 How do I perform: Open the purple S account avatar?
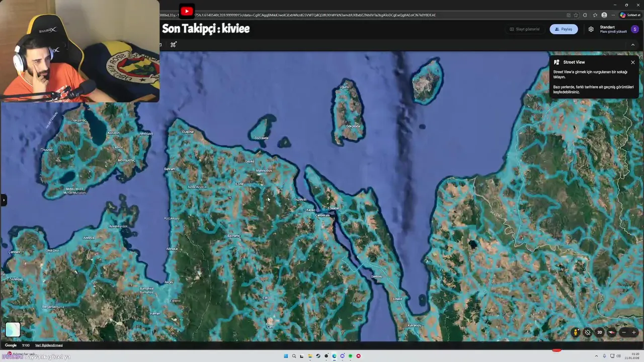tap(635, 29)
